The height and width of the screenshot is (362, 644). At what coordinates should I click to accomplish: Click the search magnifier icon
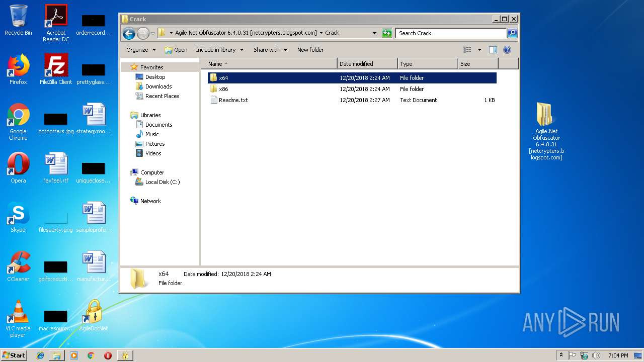click(x=512, y=33)
